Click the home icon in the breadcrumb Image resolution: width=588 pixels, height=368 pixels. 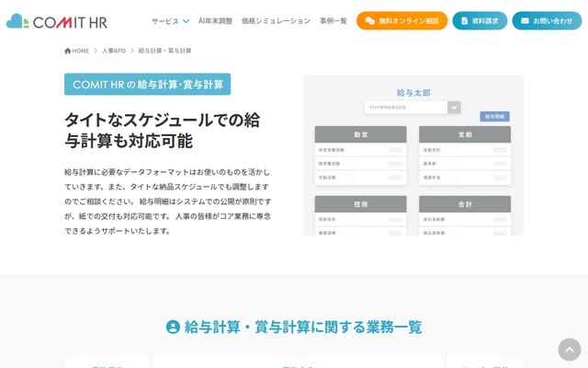67,51
